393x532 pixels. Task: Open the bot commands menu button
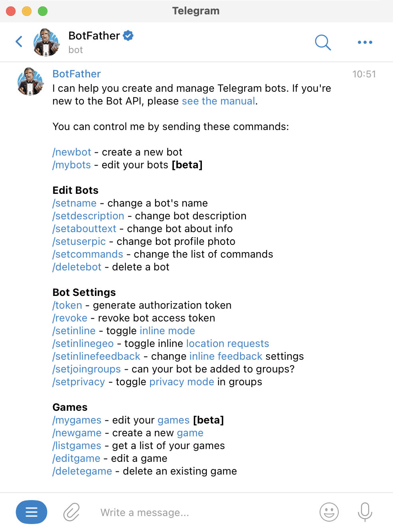[32, 512]
